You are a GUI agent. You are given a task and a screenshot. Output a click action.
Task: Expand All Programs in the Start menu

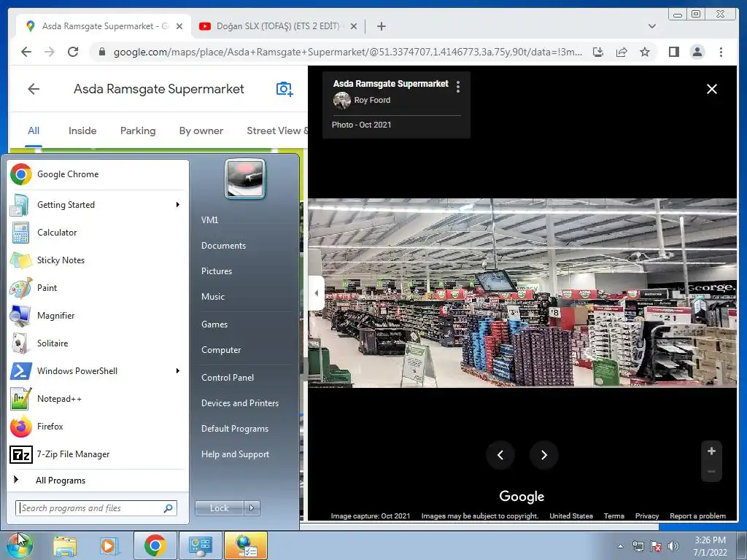[97, 480]
